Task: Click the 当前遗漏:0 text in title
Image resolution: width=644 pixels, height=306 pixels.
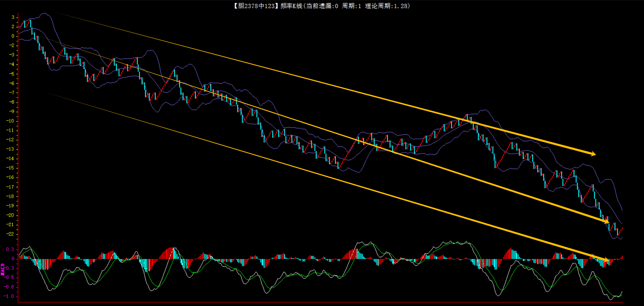Action: click(x=322, y=6)
